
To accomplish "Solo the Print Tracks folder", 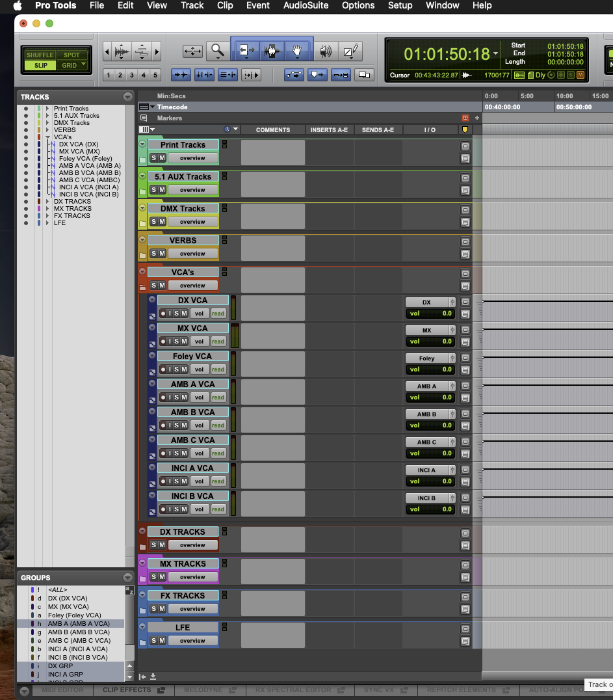I will pos(154,157).
